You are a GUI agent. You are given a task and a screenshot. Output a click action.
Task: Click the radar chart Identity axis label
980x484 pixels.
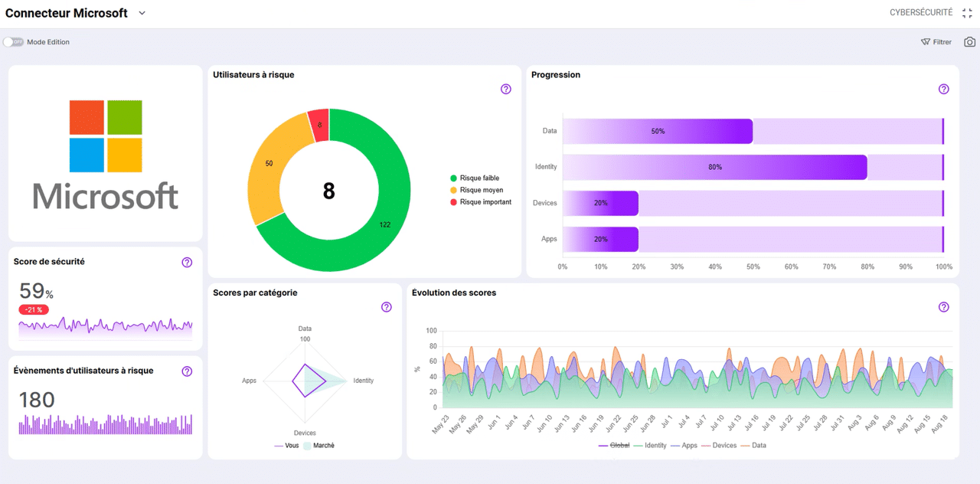[364, 381]
